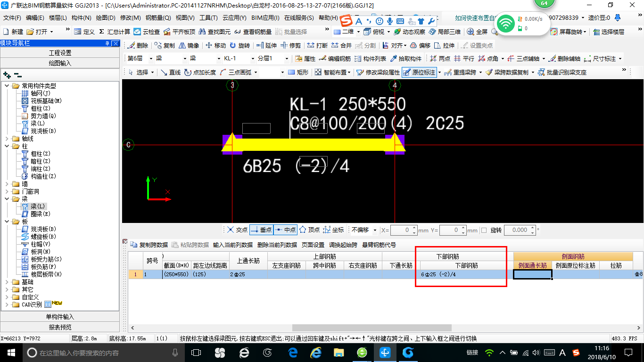Click 汇总计算 (summary calculation) icon
Screen dimensions: 644x362
pos(115,32)
